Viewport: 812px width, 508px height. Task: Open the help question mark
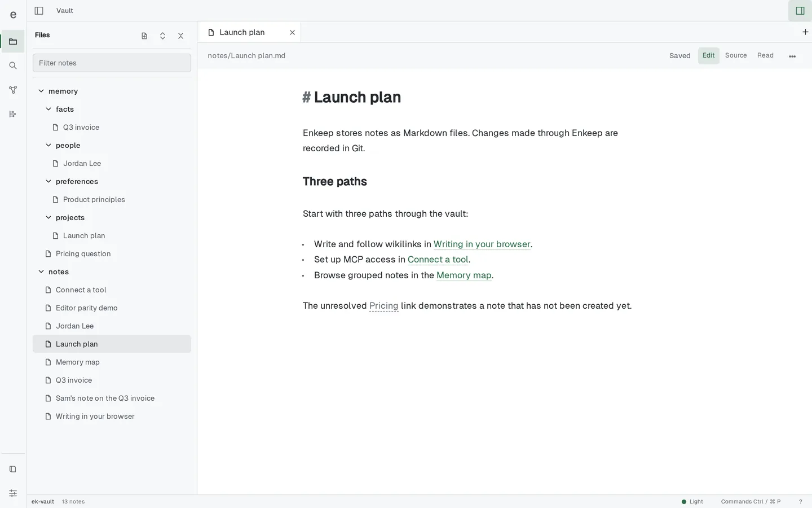tap(800, 502)
